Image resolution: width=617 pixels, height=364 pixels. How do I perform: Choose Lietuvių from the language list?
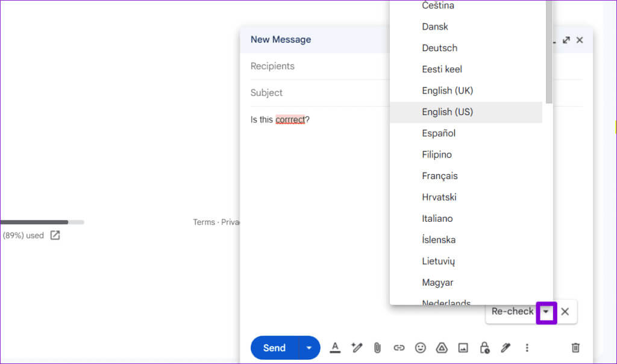pos(466,262)
